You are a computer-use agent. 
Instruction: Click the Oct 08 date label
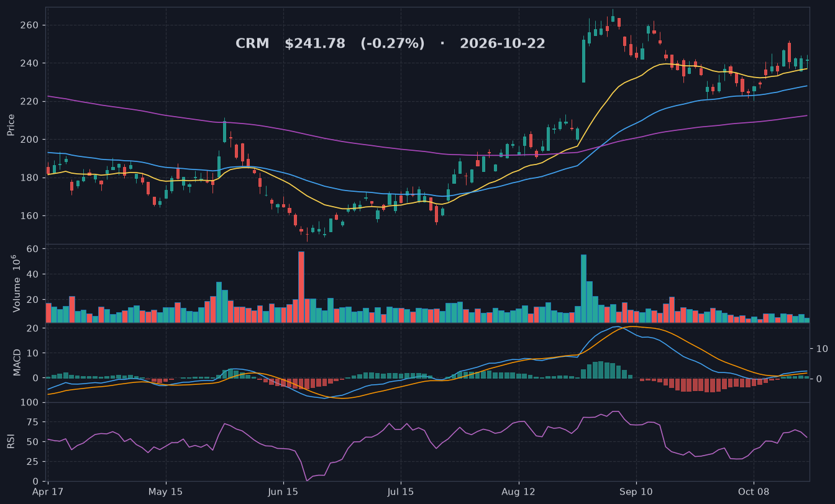pyautogui.click(x=754, y=492)
